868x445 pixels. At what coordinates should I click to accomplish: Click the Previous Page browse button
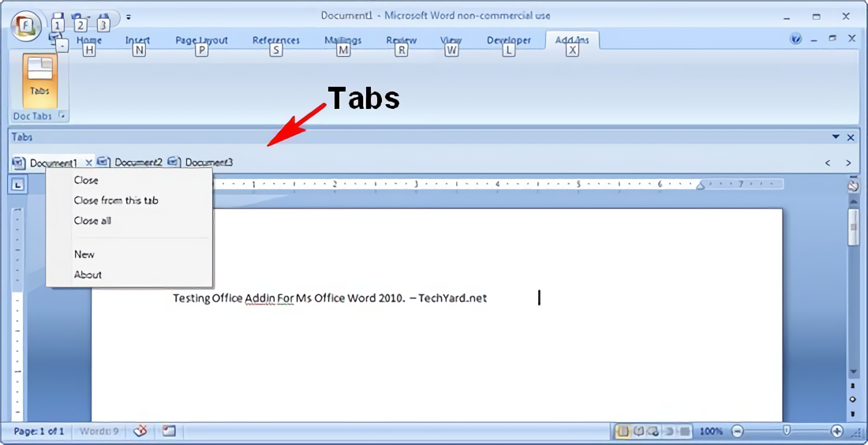click(853, 387)
